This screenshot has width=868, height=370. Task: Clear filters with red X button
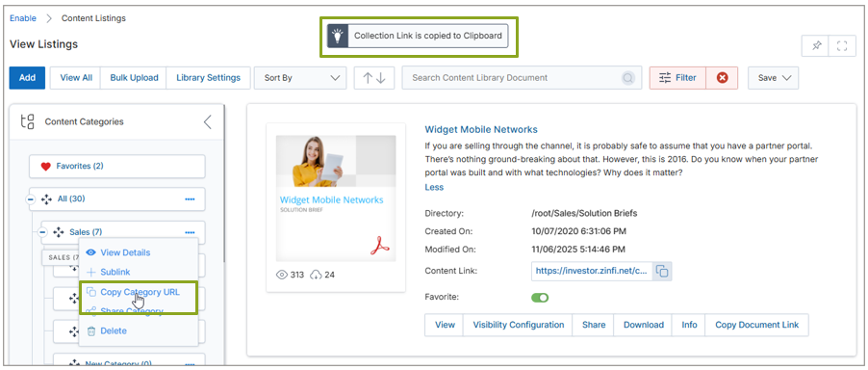tap(722, 78)
